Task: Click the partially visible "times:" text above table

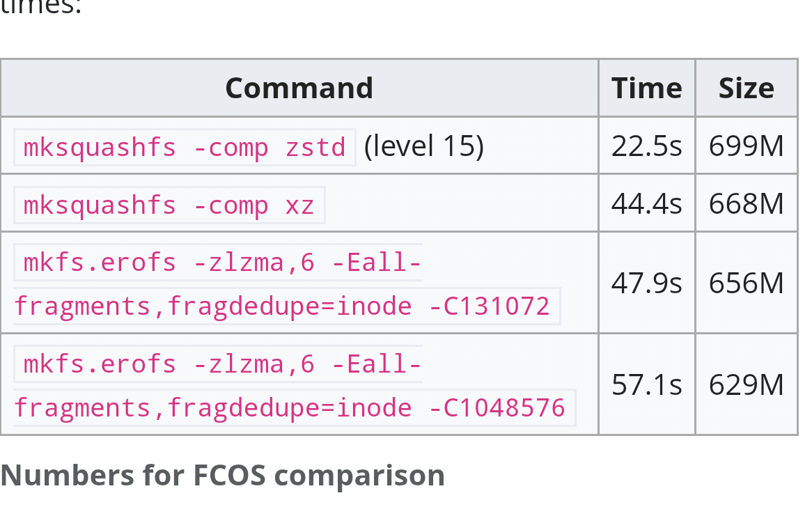Action: click(x=40, y=8)
